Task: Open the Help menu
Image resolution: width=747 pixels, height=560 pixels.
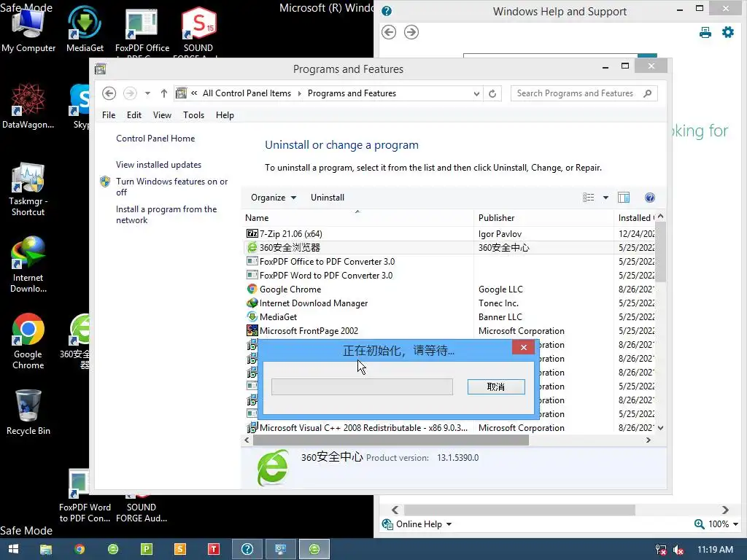Action: click(x=225, y=115)
